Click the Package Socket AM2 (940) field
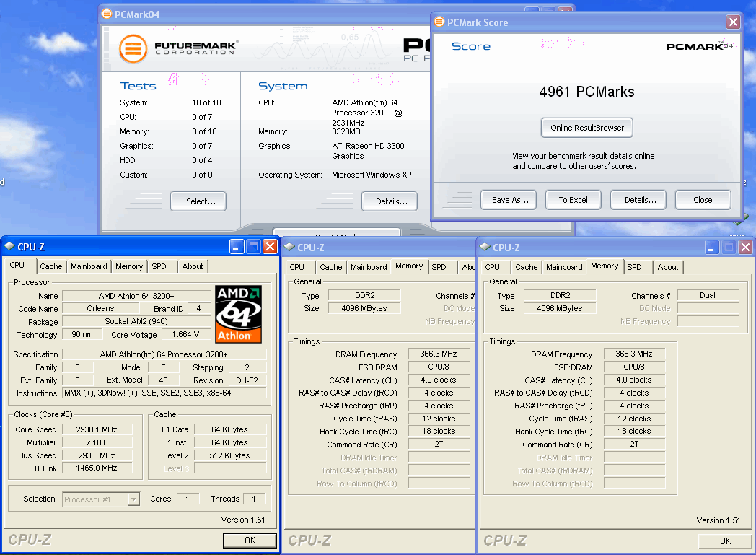 (x=136, y=321)
